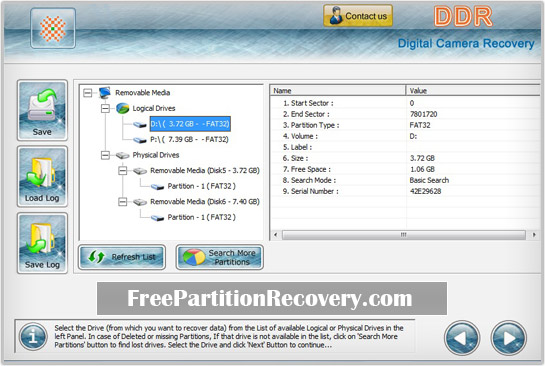
Task: Select the Volume row
Action: (405, 136)
